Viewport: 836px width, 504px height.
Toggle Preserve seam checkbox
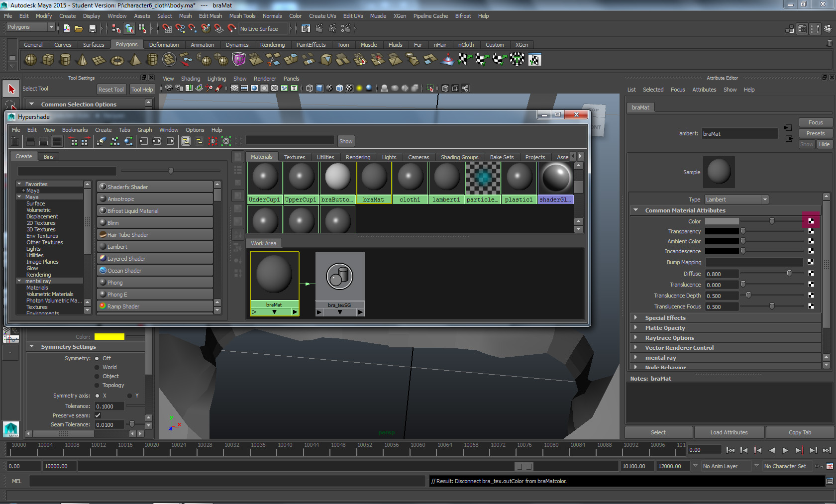tap(98, 415)
